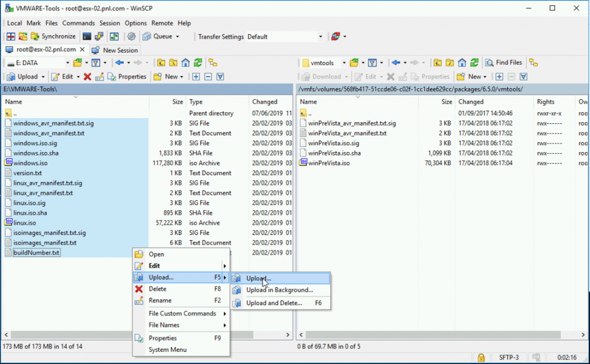This screenshot has width=590, height=364.
Task: Refresh the remote vmtools directory listing
Action: pos(474,63)
